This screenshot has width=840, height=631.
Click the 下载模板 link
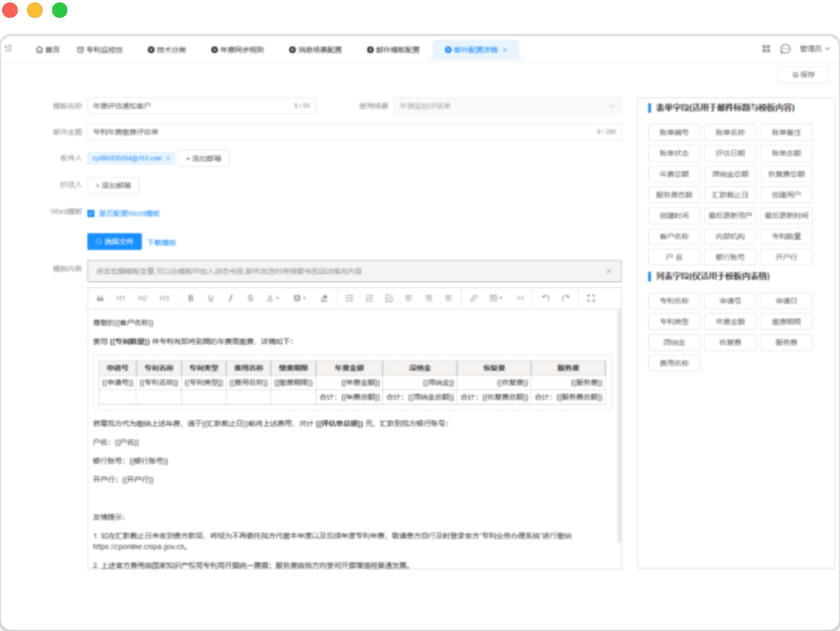click(x=162, y=242)
